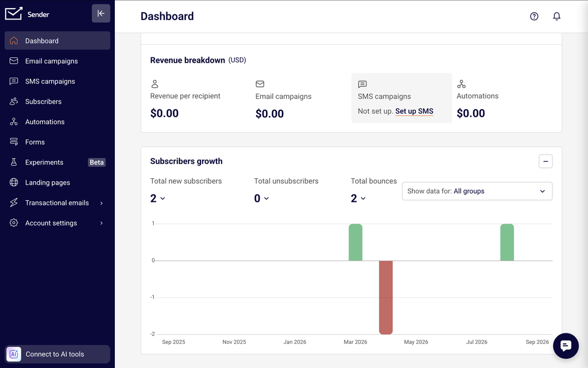Screen dimensions: 588x368
Task: Click the red bounce bar in chart
Action: coord(386,297)
